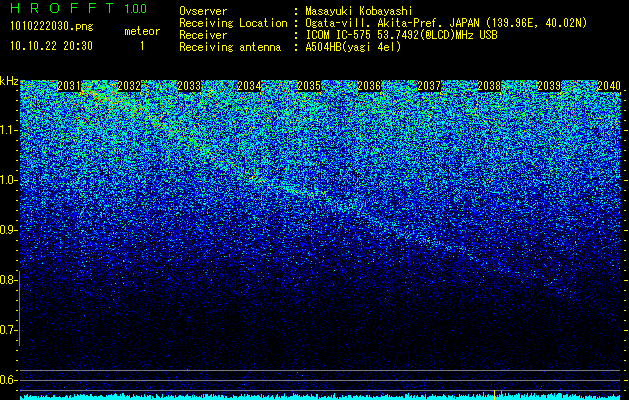Select the file name 1010222030.png
Screen dimensions: 629x400
(52, 26)
